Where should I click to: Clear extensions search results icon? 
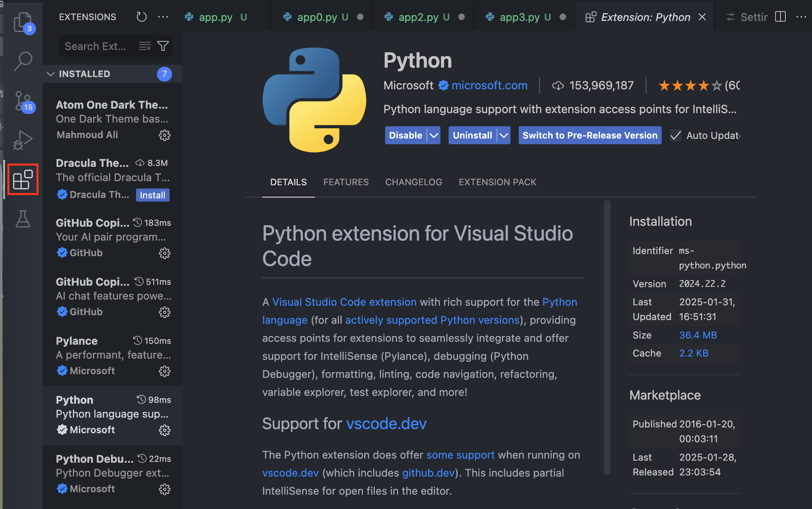coord(145,46)
